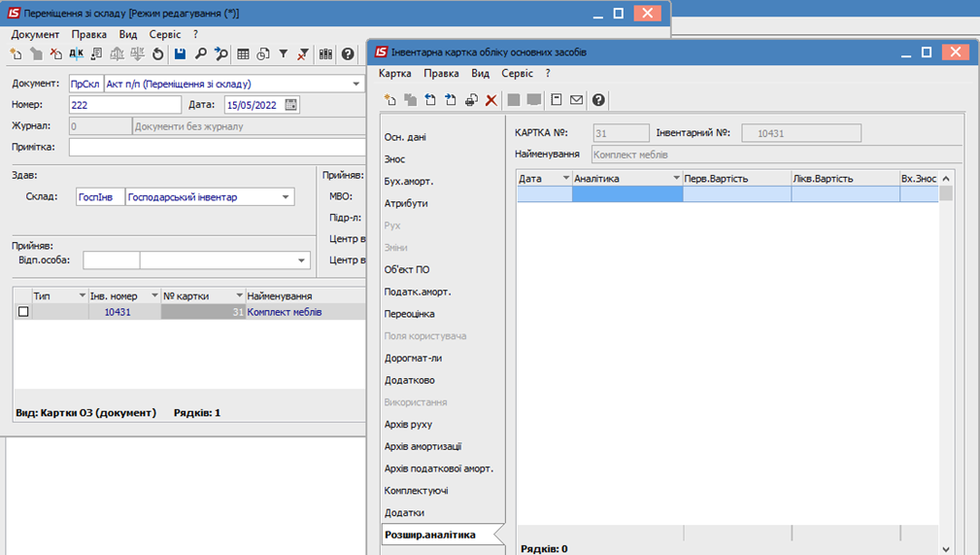
Task: Switch to Знос tab
Action: point(394,159)
